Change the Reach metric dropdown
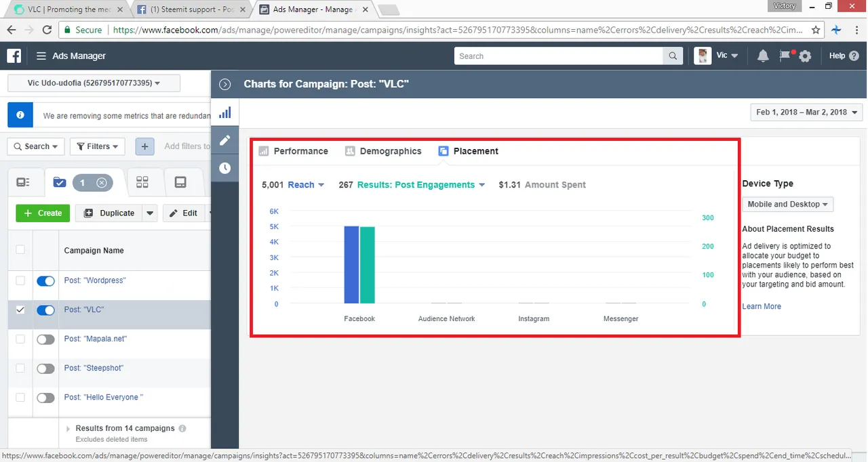This screenshot has height=462, width=868. pos(306,185)
